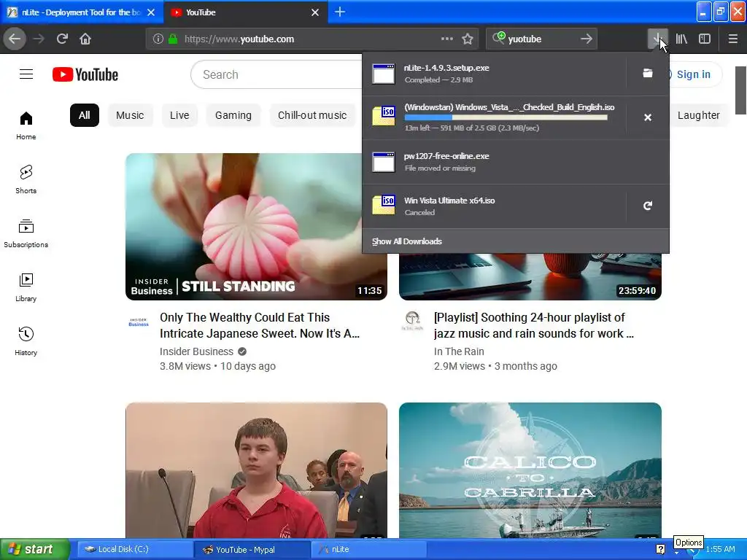Toggle the downloads toolbar button
The height and width of the screenshot is (560, 747).
coord(657,39)
